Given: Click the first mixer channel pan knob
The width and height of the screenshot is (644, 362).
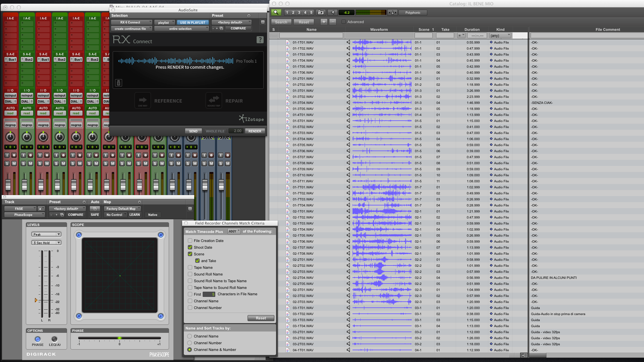Looking at the screenshot, I should pyautogui.click(x=10, y=137).
